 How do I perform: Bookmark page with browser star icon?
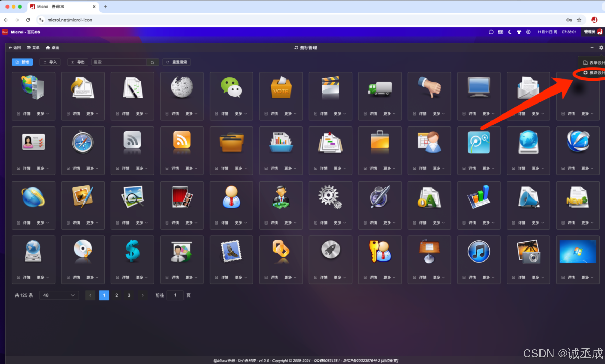tap(579, 20)
